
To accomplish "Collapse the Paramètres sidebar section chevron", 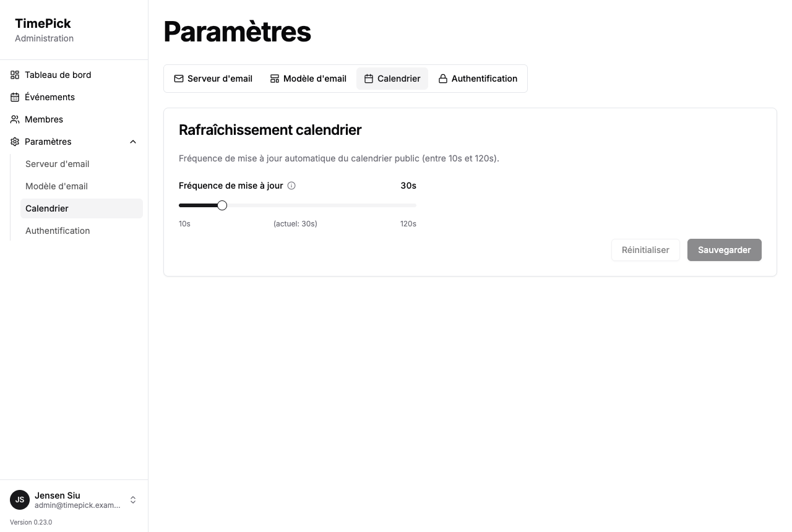I will pos(133,142).
